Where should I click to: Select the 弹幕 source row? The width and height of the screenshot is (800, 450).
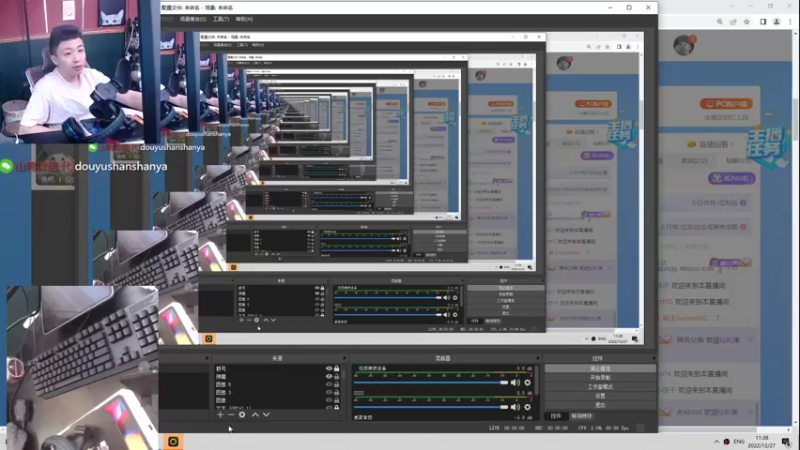[x=278, y=377]
